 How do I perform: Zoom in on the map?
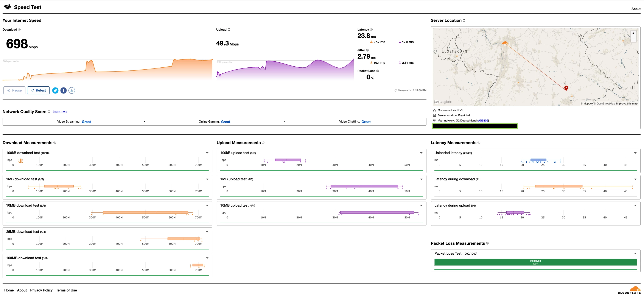(x=633, y=34)
